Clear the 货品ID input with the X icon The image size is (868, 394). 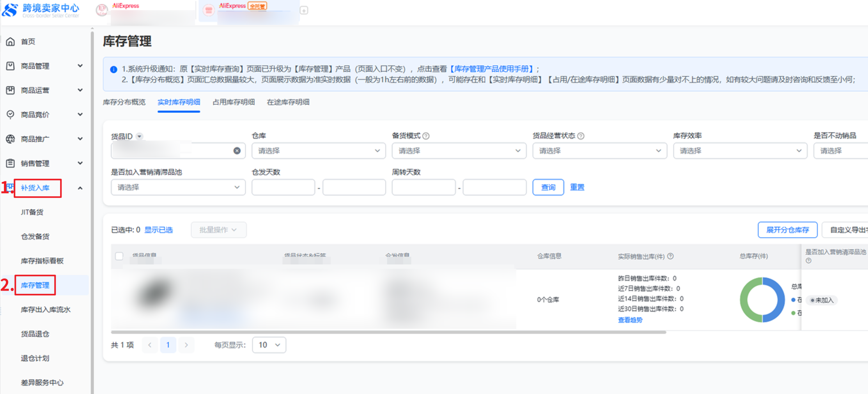pyautogui.click(x=237, y=151)
